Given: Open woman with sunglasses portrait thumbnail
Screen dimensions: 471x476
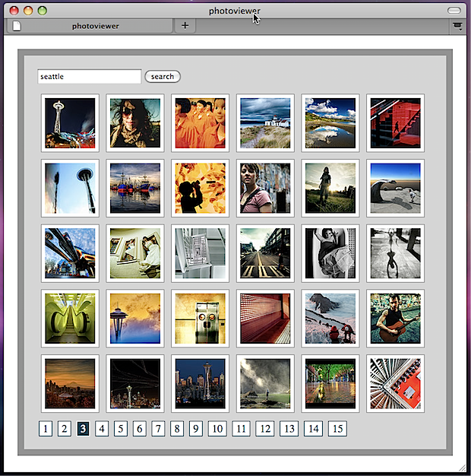Looking at the screenshot, I should (x=135, y=123).
